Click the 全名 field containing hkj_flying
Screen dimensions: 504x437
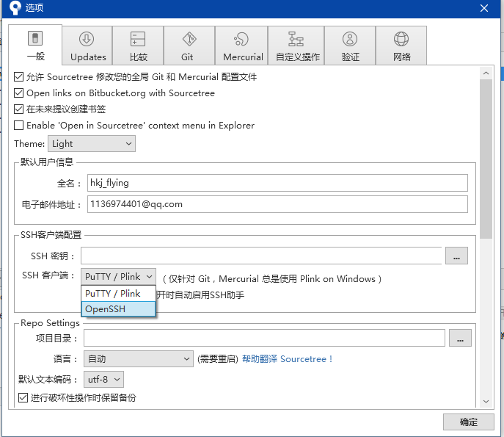[277, 183]
